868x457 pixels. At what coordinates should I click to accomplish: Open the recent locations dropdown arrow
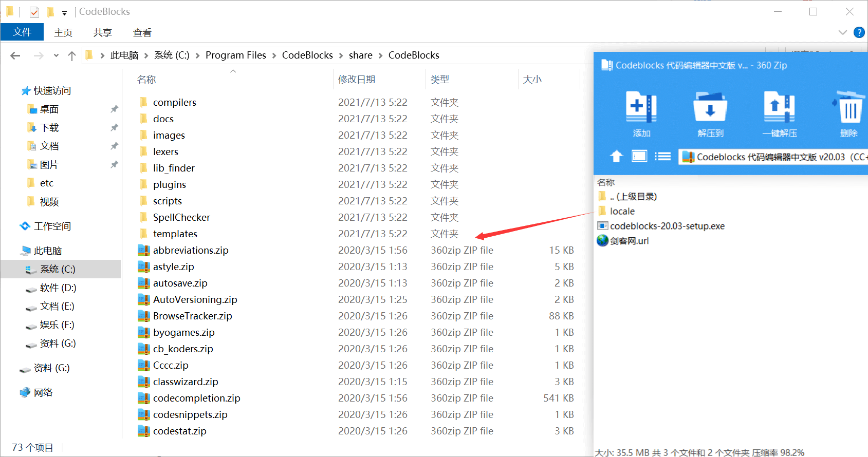(x=56, y=55)
